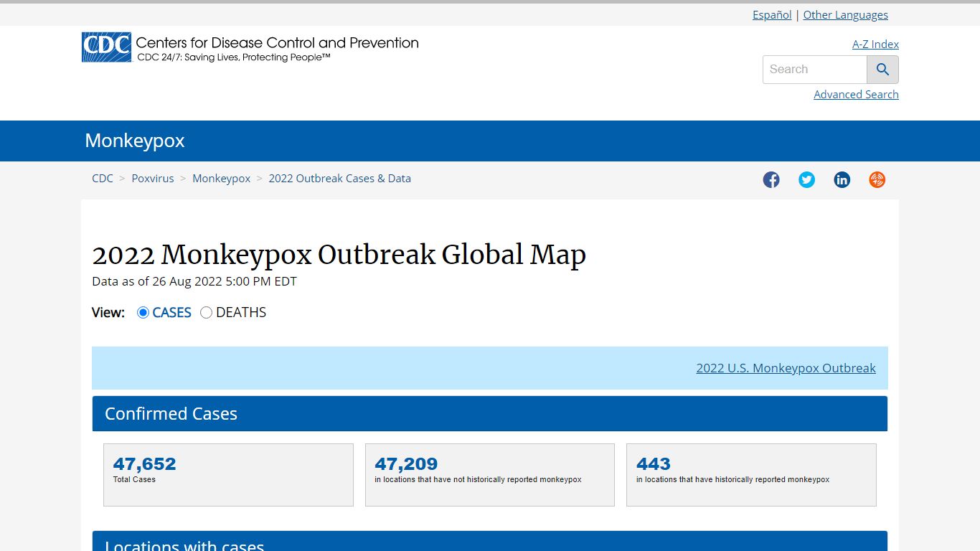Go to Monkeypox breadcrumb link
Image resolution: width=980 pixels, height=551 pixels.
(x=221, y=179)
